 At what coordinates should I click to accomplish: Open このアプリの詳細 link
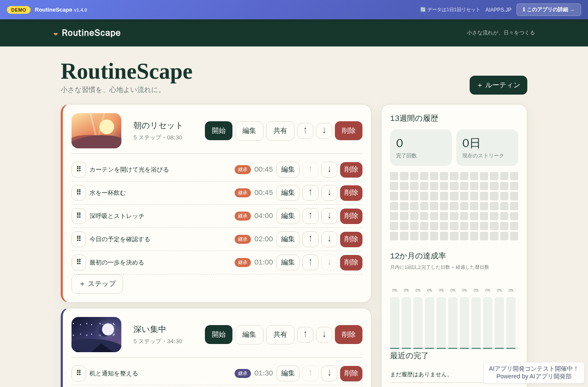(549, 10)
